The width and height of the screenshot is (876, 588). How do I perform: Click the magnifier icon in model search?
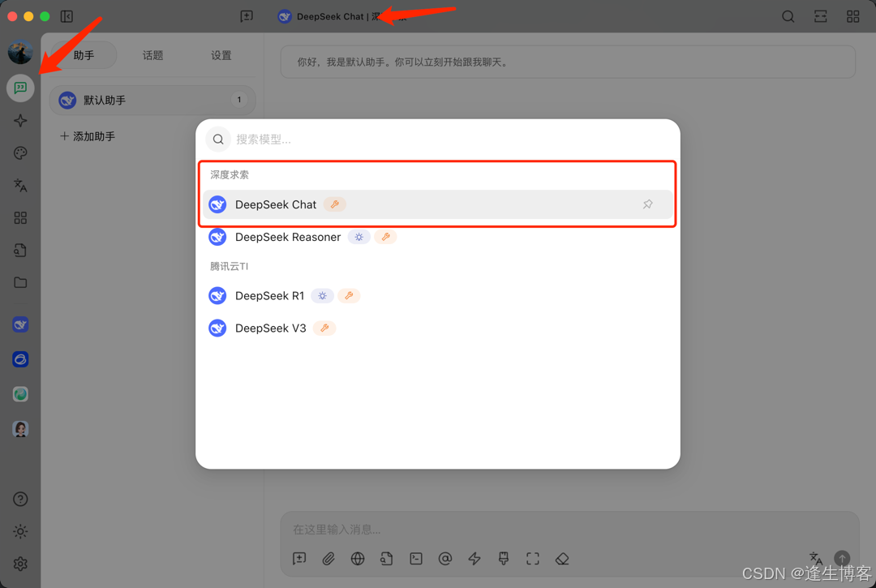pyautogui.click(x=218, y=139)
